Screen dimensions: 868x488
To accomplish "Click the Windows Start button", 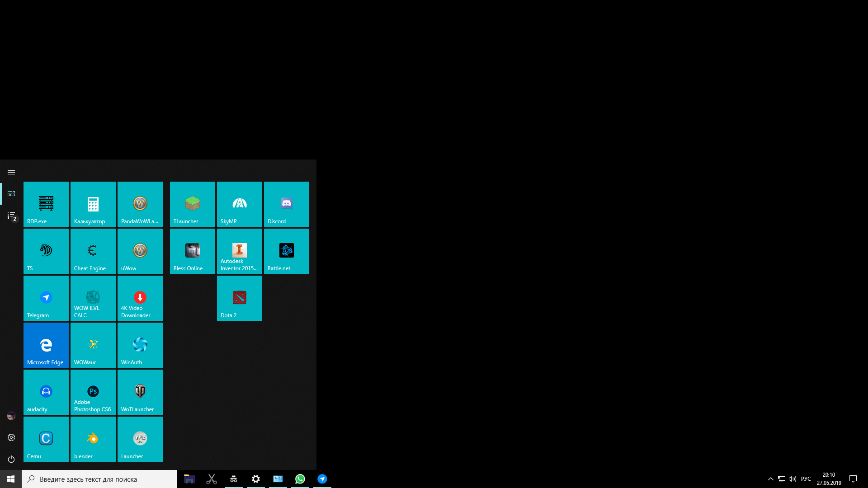I will point(11,479).
